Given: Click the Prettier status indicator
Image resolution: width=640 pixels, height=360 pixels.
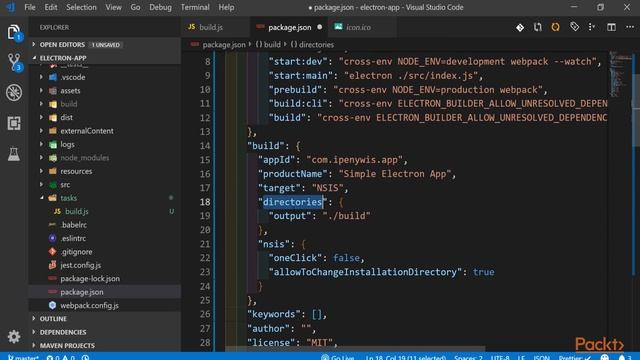Looking at the screenshot, I should coord(575,358).
